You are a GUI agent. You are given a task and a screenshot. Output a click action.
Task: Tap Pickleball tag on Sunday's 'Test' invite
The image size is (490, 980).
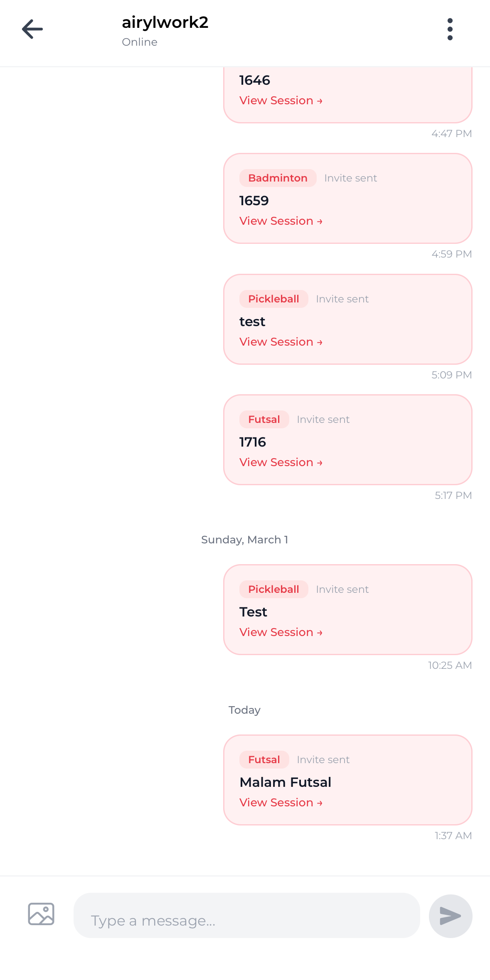tap(273, 589)
